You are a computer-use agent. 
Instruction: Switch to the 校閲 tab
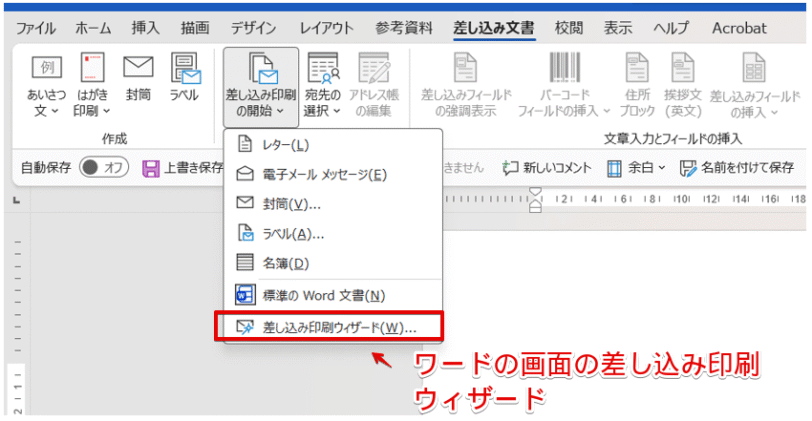[569, 28]
